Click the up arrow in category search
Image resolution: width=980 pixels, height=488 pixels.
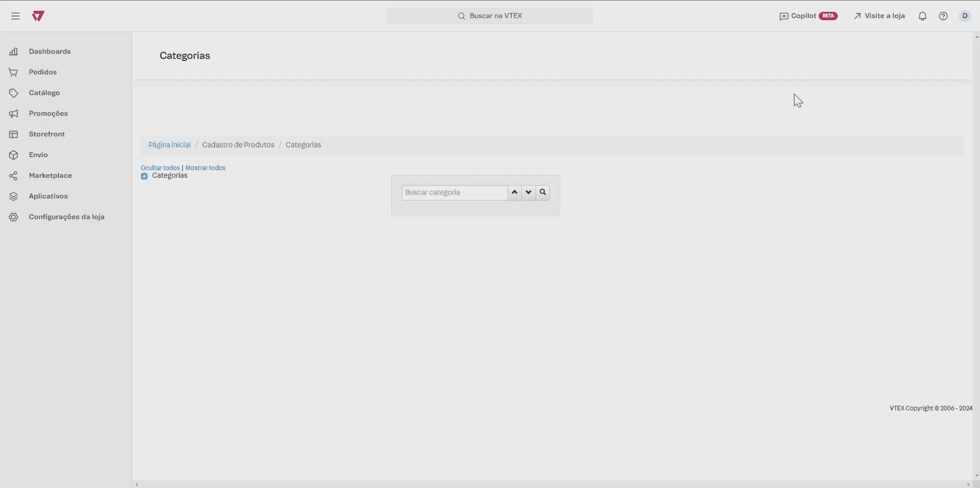tap(514, 192)
